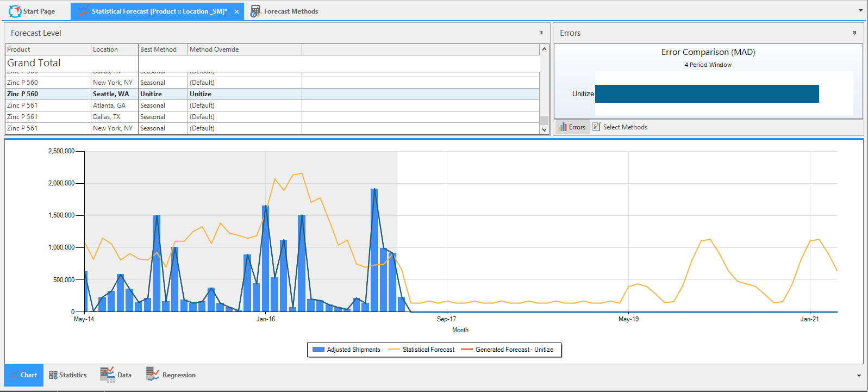Click the Statistics grid icon
Image resolution: width=868 pixels, height=392 pixels.
point(53,375)
